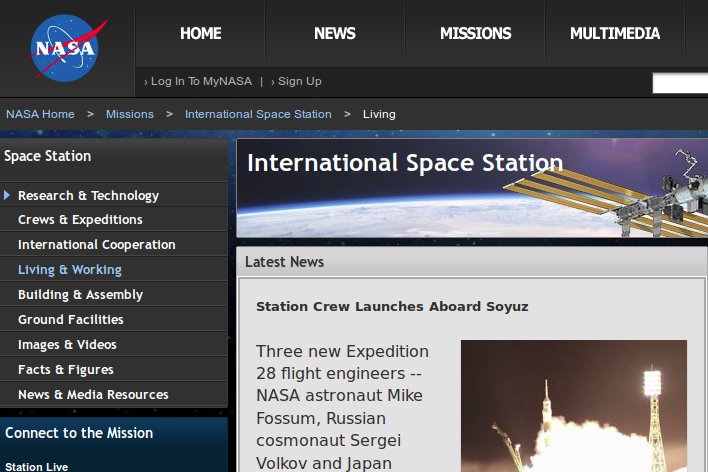Open Building & Assembly sidebar item

pyautogui.click(x=114, y=294)
